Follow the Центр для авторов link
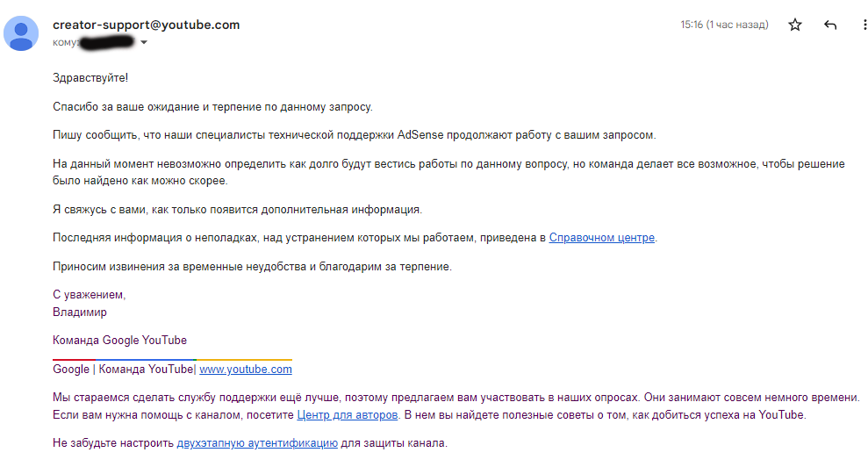 pyautogui.click(x=348, y=414)
